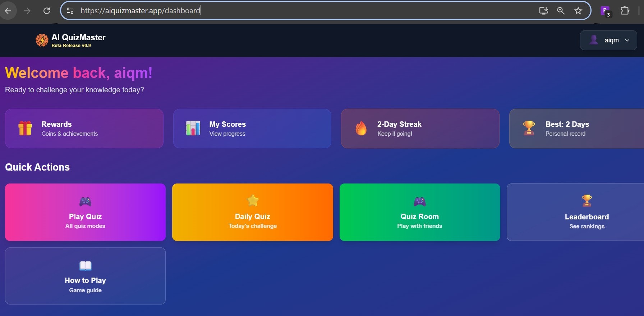644x316 pixels.
Task: Click the streak flame icon
Action: [x=361, y=128]
